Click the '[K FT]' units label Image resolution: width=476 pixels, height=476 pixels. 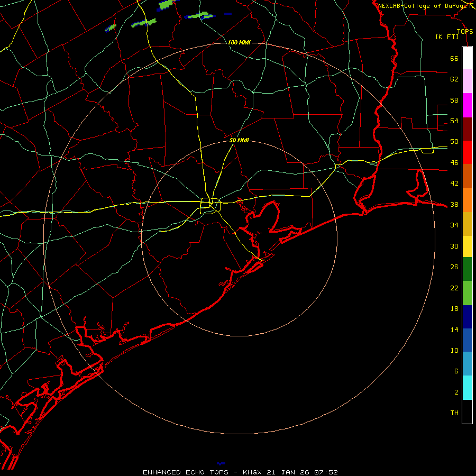pos(447,37)
